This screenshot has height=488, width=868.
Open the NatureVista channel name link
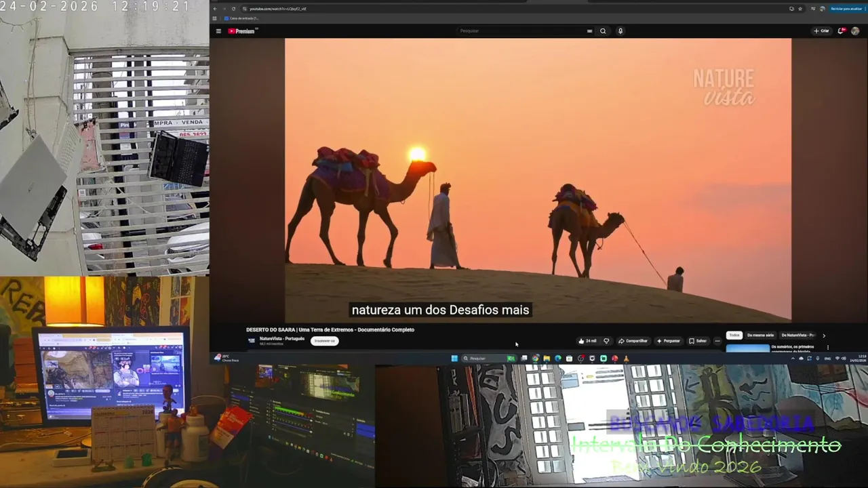pos(282,338)
